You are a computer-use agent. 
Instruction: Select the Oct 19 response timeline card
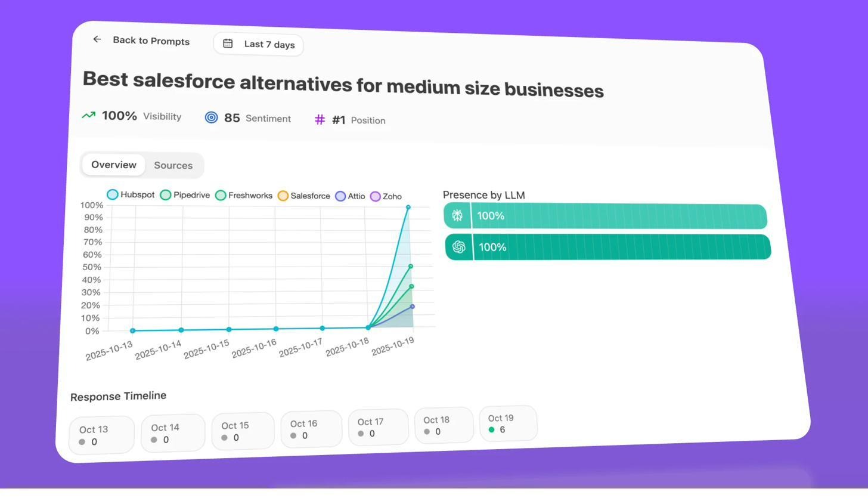coord(507,423)
